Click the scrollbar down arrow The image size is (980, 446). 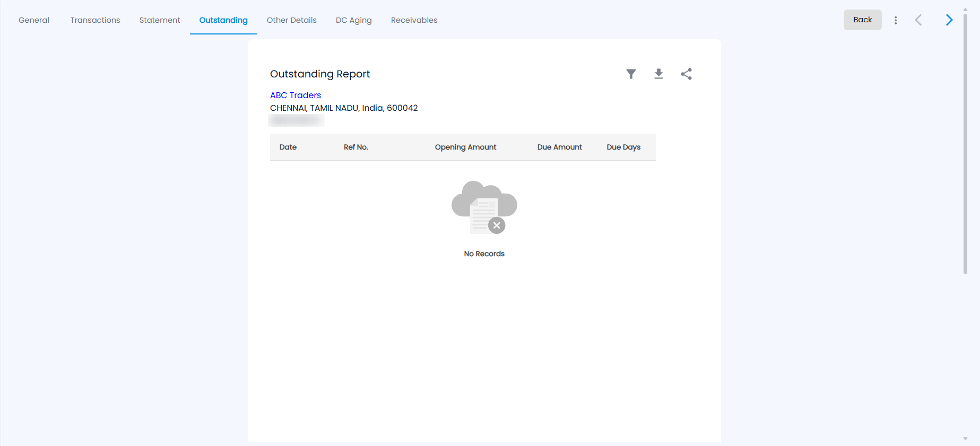[x=965, y=439]
